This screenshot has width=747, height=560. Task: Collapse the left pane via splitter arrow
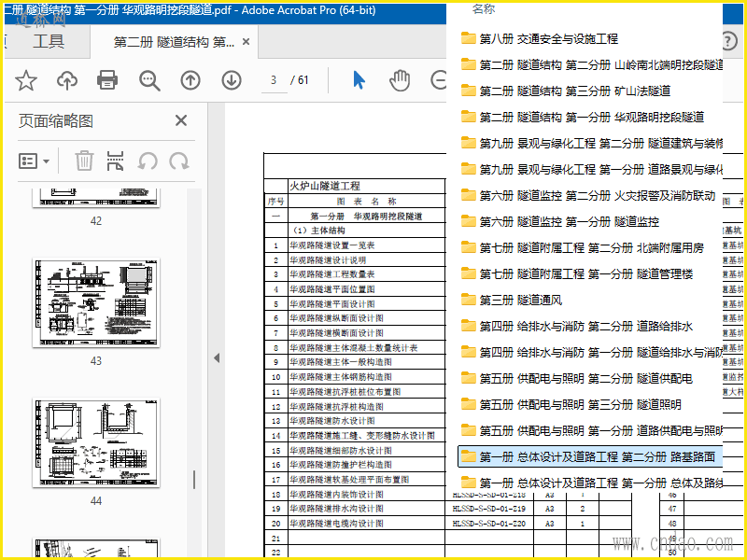217,358
